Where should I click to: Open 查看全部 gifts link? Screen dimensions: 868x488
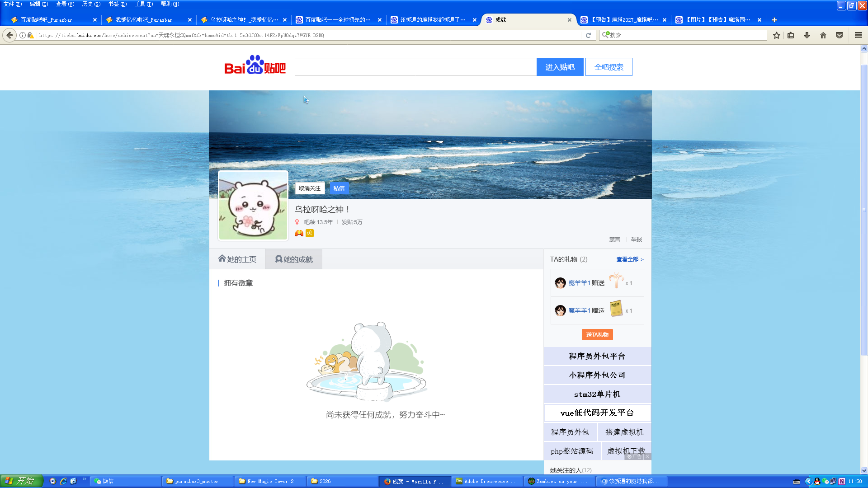[x=630, y=259]
